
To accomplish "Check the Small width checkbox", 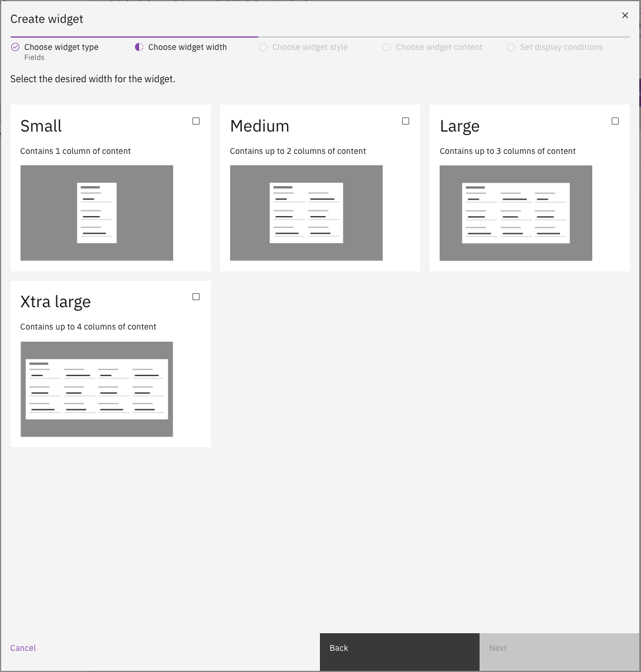I will tap(196, 121).
